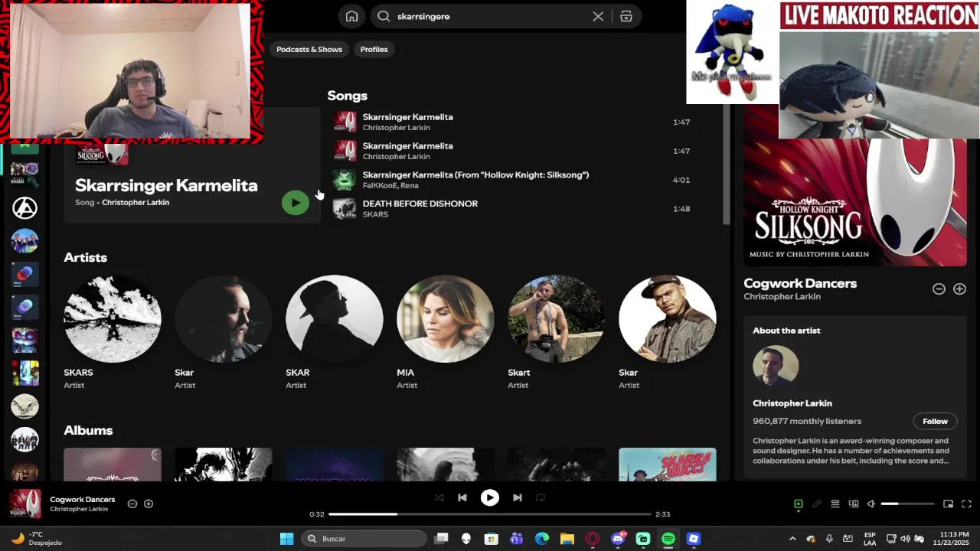This screenshot has width=980, height=551.
Task: Seek on the song progress bar
Action: coord(490,514)
